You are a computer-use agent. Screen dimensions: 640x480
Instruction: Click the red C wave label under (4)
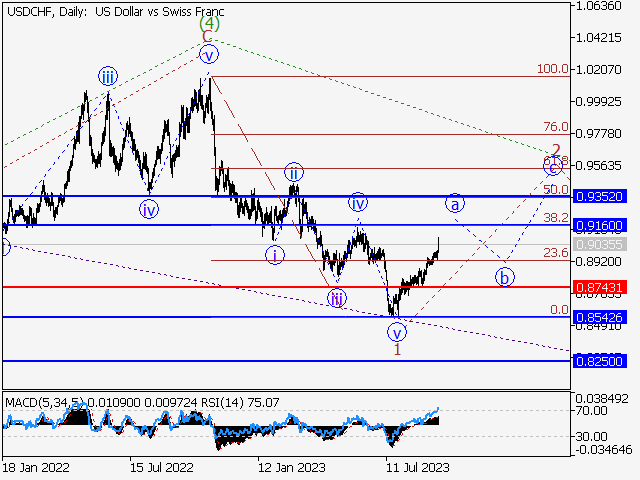coord(207,36)
